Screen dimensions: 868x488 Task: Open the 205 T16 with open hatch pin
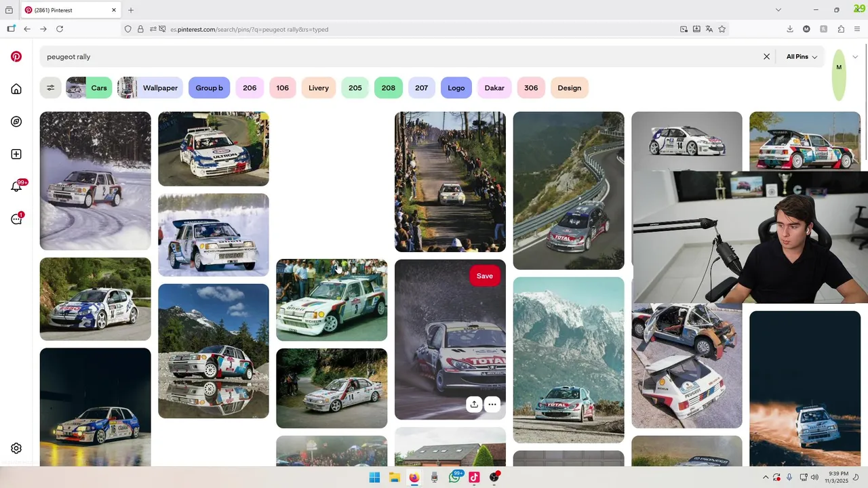pyautogui.click(x=686, y=366)
